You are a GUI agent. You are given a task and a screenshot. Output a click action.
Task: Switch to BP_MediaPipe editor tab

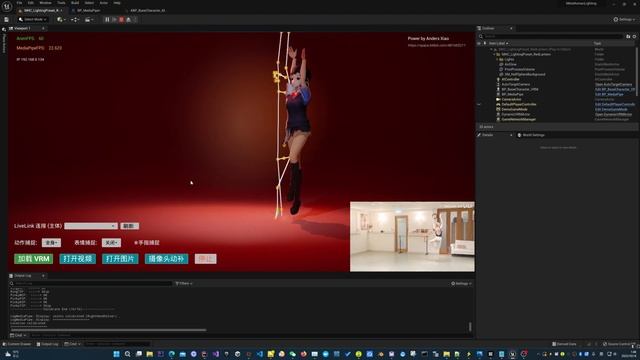click(x=89, y=11)
